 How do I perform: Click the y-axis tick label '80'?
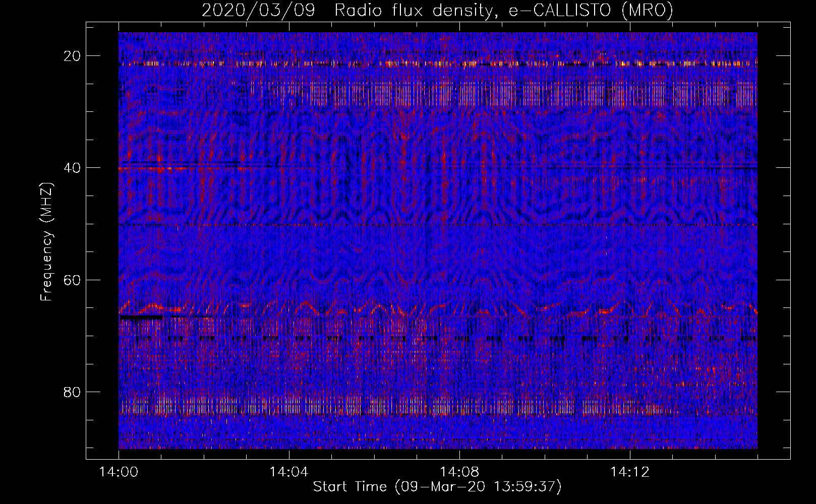73,392
